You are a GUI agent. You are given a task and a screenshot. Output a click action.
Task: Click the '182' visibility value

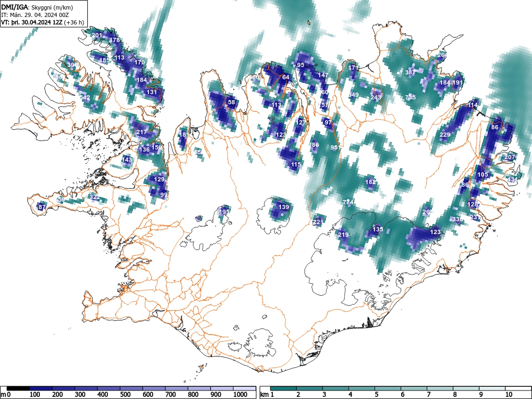click(x=370, y=182)
